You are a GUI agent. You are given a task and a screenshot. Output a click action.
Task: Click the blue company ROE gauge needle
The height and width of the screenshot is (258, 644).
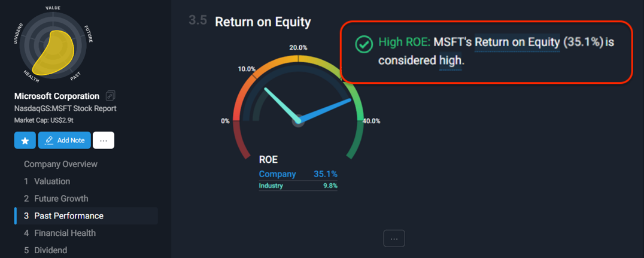coord(325,110)
